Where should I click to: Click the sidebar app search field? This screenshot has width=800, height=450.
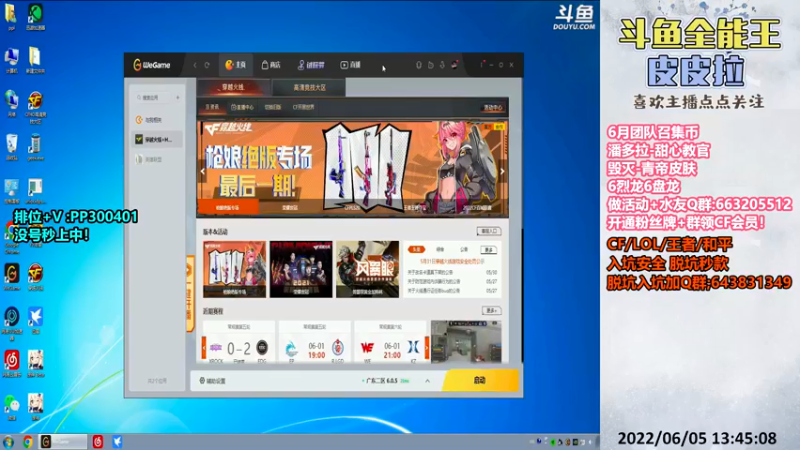point(153,97)
